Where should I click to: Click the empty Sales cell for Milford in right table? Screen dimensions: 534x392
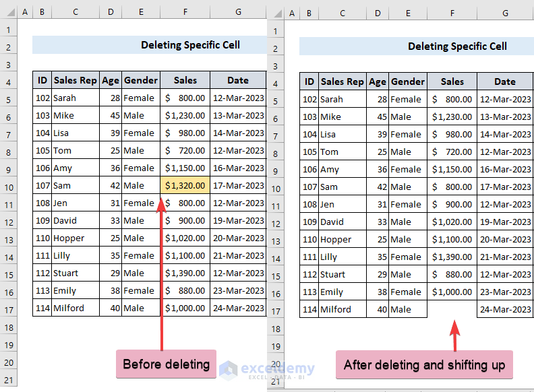452,309
